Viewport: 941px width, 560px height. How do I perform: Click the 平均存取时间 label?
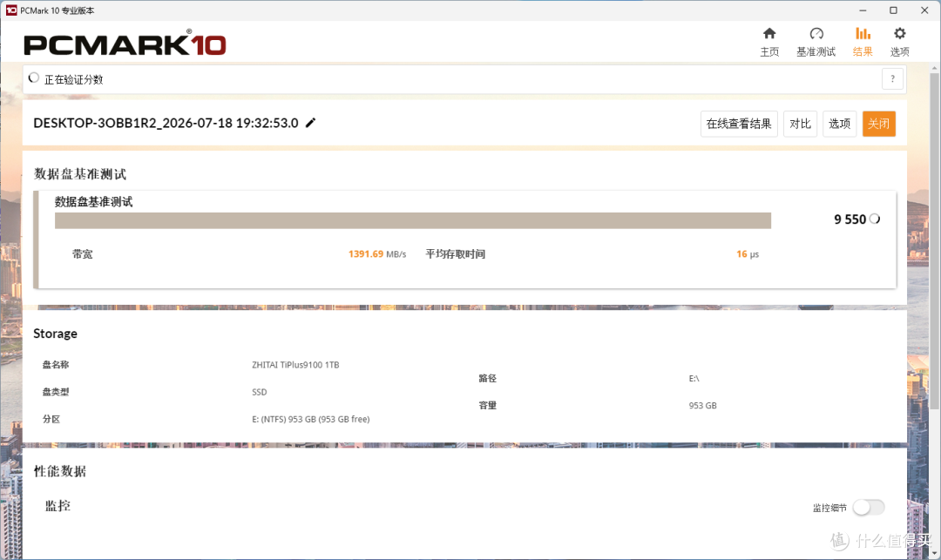(455, 254)
